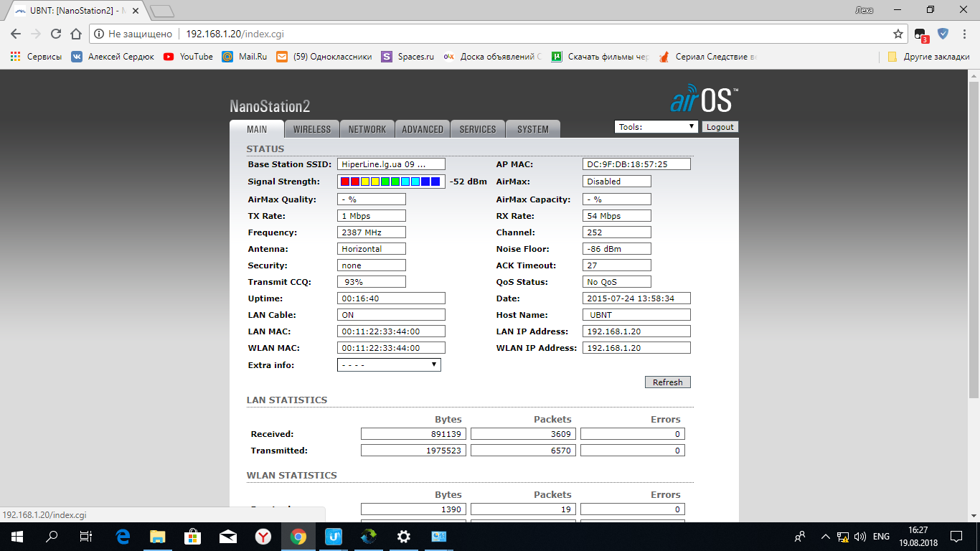Expand the Extra info dropdown
The height and width of the screenshot is (551, 980).
[x=389, y=364]
